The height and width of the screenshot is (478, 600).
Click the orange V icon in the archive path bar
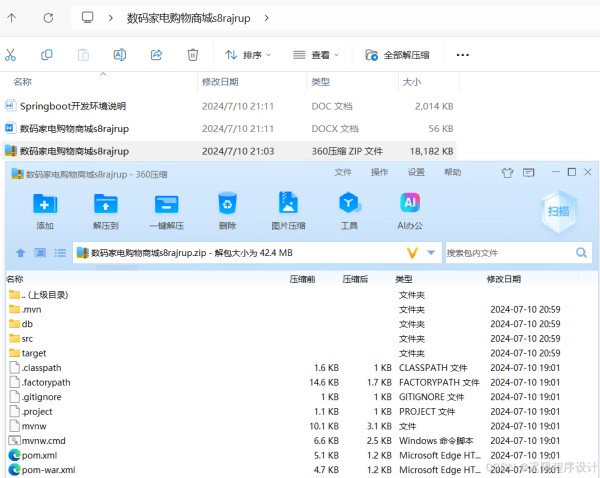(x=412, y=253)
